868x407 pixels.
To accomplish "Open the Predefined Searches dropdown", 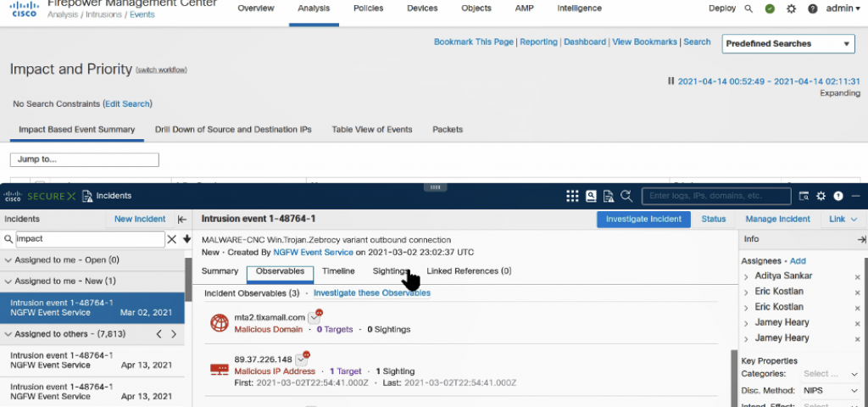I will [x=788, y=44].
